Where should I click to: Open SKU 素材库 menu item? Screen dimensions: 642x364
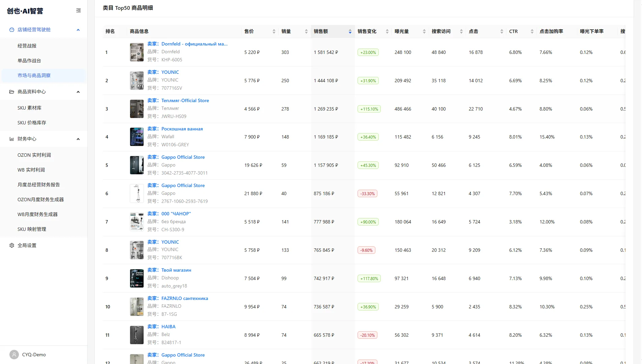tap(44, 108)
